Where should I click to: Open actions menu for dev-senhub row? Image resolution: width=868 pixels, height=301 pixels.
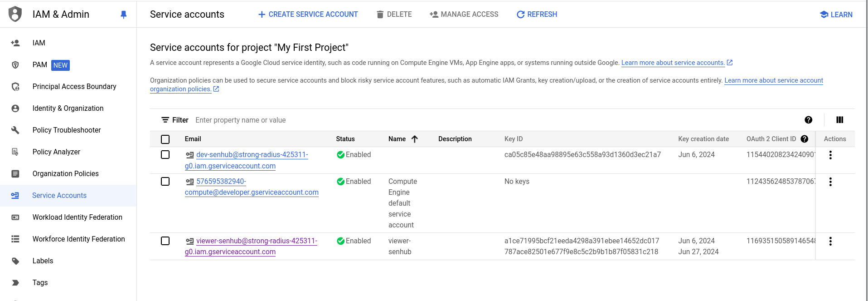click(830, 155)
